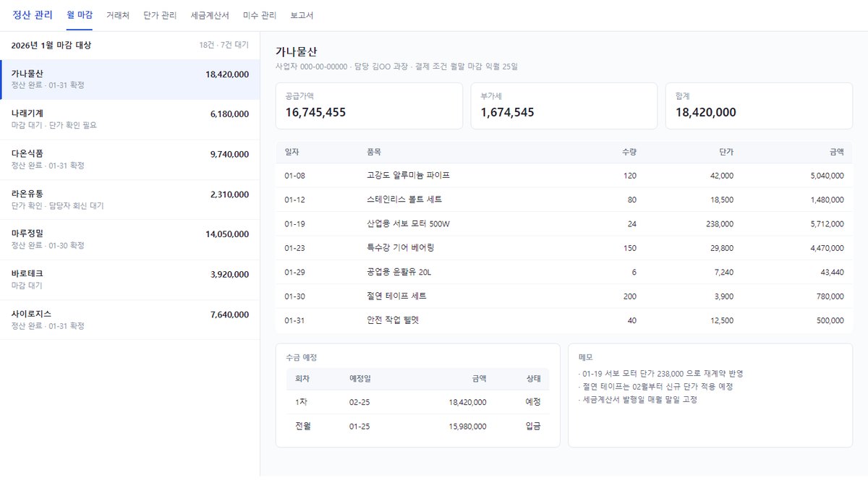This screenshot has width=868, height=483.
Task: Open the 미수 관리 tab
Action: [x=260, y=15]
